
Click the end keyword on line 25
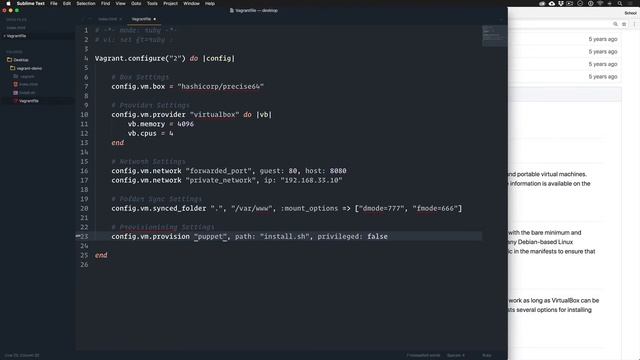pyautogui.click(x=101, y=256)
